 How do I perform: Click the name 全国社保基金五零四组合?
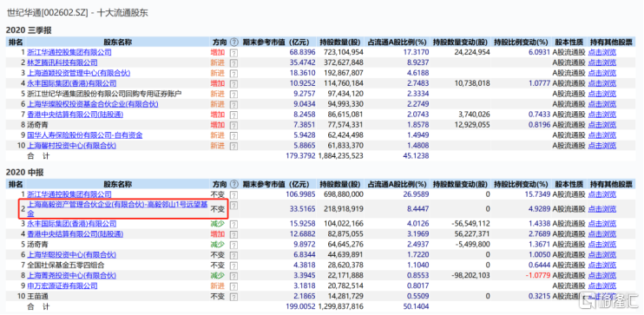click(x=66, y=265)
